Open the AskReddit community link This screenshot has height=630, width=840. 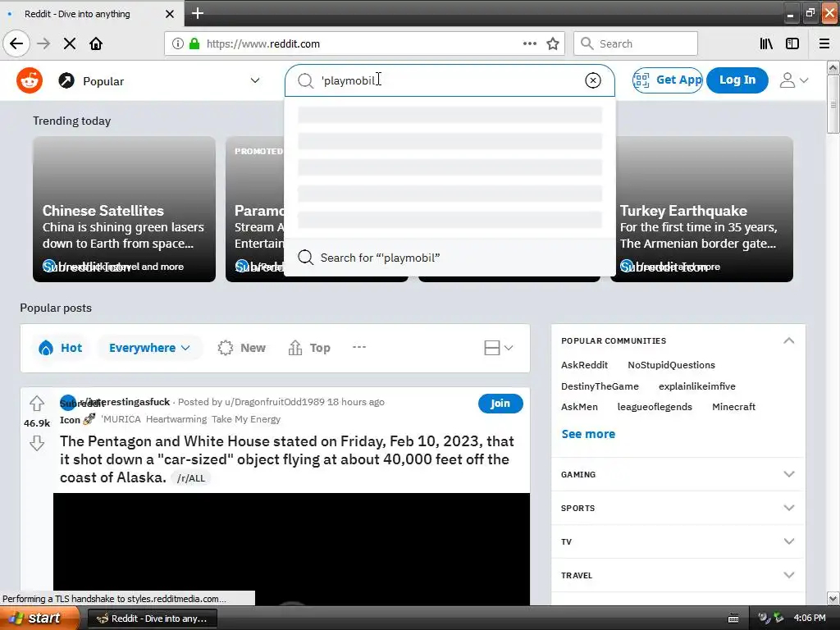[584, 365]
